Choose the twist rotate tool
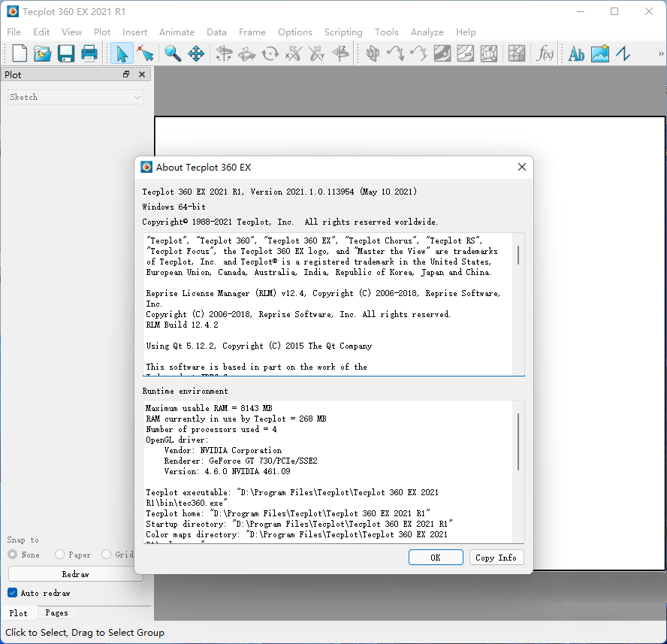This screenshot has width=667, height=644. tap(270, 53)
